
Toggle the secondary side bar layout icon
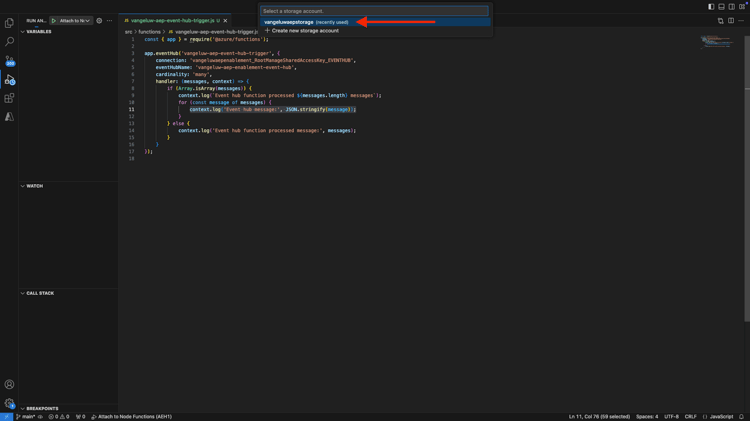[731, 7]
